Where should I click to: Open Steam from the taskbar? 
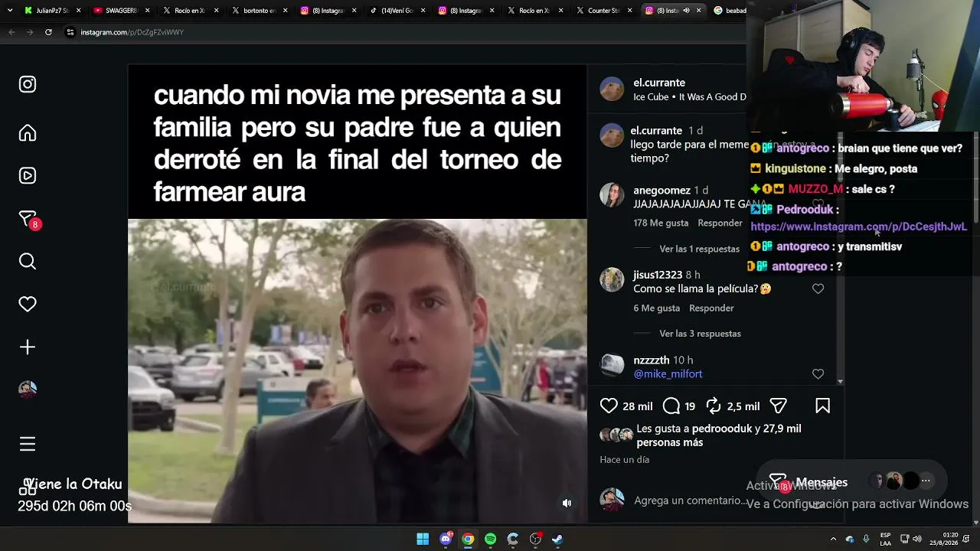(x=557, y=539)
